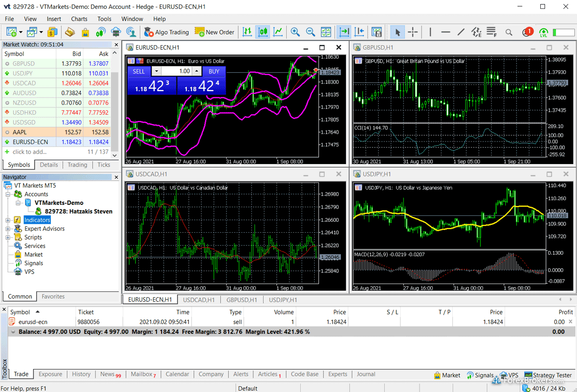Toggle chart auto-scroll to latest bar
The width and height of the screenshot is (577, 392).
click(344, 32)
